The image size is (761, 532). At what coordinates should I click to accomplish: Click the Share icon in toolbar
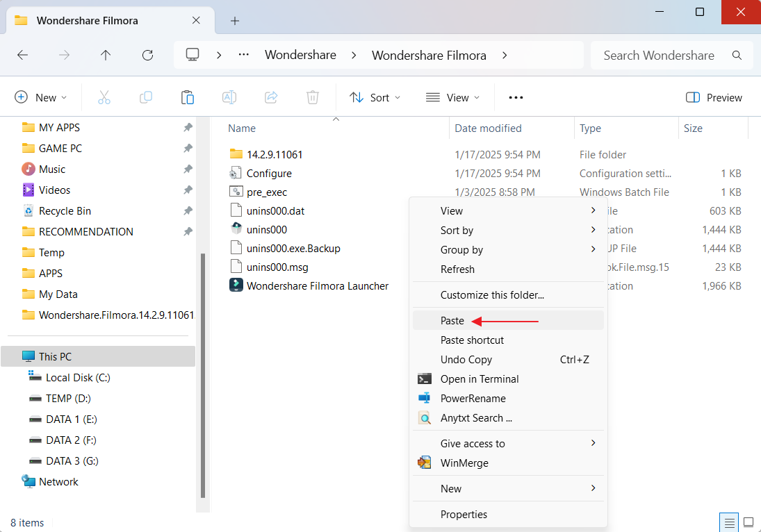[x=271, y=97]
